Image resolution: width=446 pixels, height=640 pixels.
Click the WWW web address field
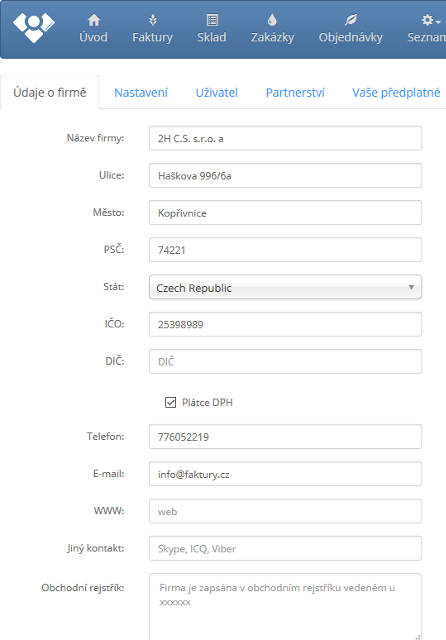(x=285, y=511)
